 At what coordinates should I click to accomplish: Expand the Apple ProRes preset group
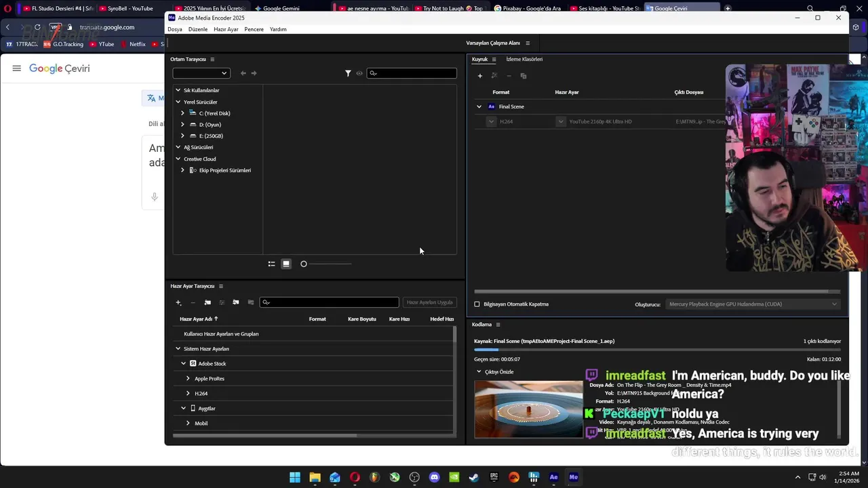tap(188, 379)
